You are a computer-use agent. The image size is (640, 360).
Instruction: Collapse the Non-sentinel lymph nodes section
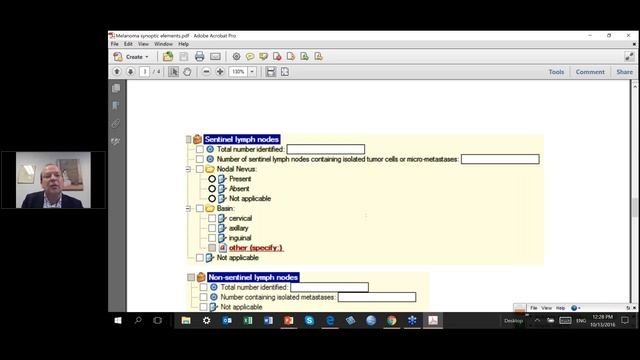tap(191, 277)
